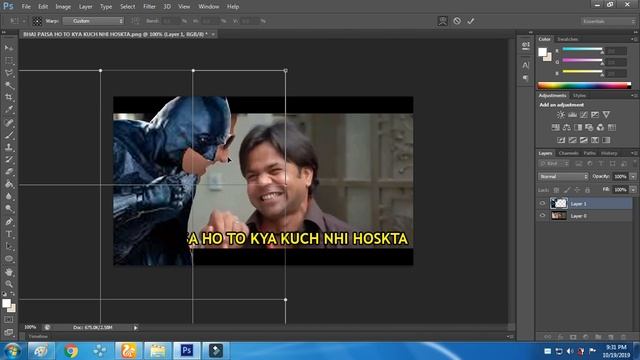Open the Filter menu
Screen dimensions: 640x360
tap(149, 7)
